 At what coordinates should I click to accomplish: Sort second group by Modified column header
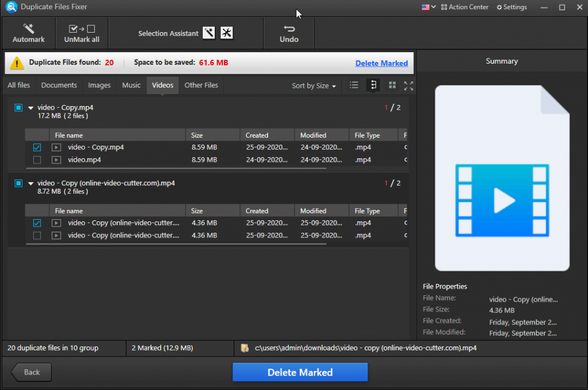point(322,211)
